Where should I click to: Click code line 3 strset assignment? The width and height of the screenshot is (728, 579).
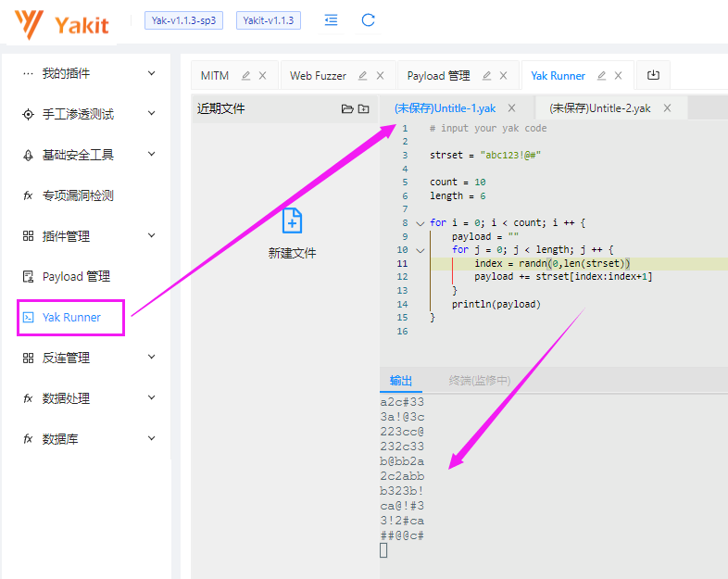485,155
